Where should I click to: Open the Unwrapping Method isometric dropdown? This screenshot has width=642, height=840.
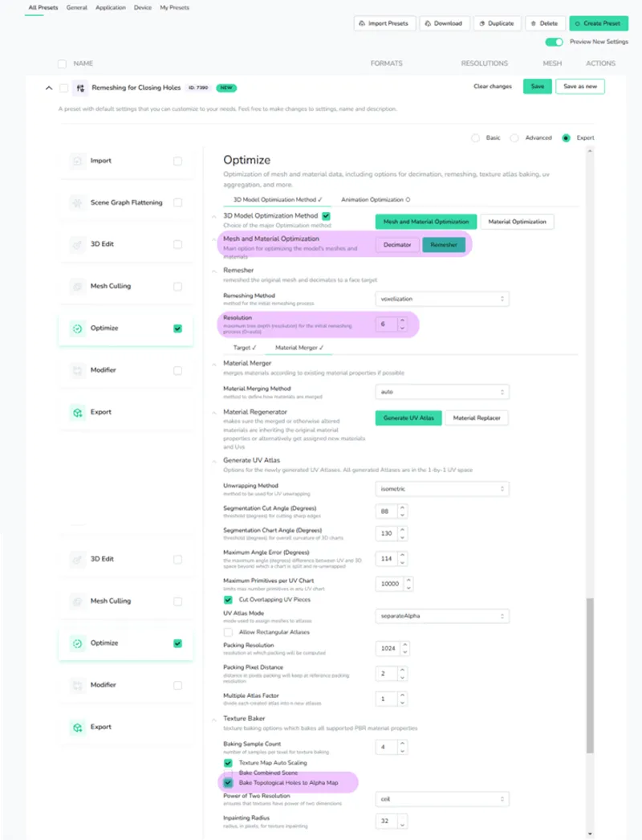point(442,488)
